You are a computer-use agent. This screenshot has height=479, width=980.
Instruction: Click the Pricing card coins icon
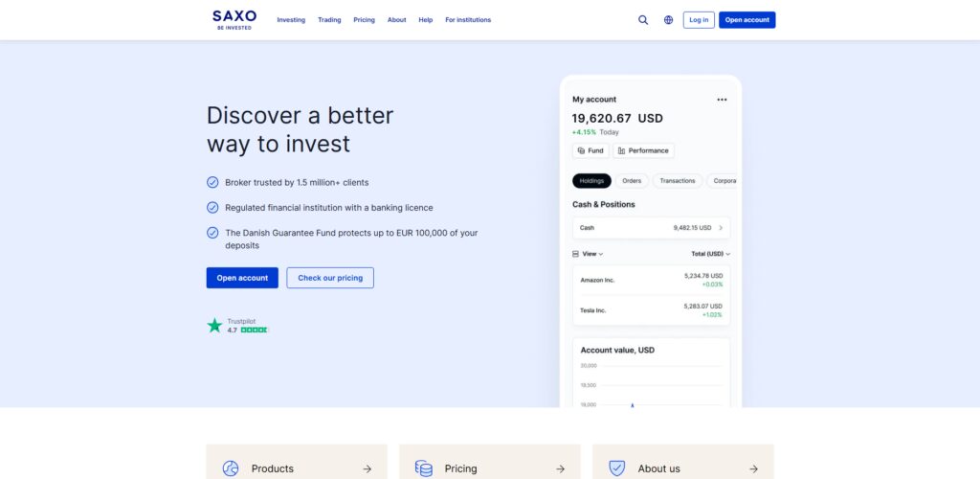tap(424, 468)
